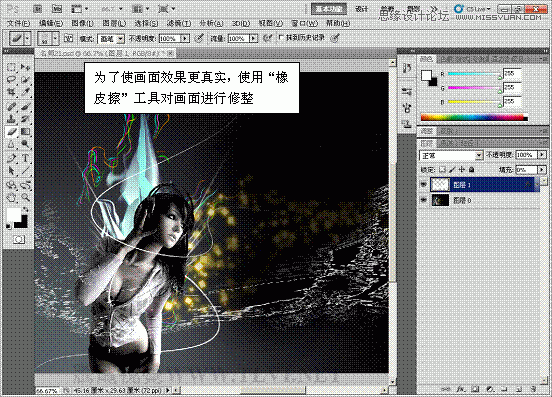Select the Eraser tool in toolbox
552x397 pixels.
point(12,132)
